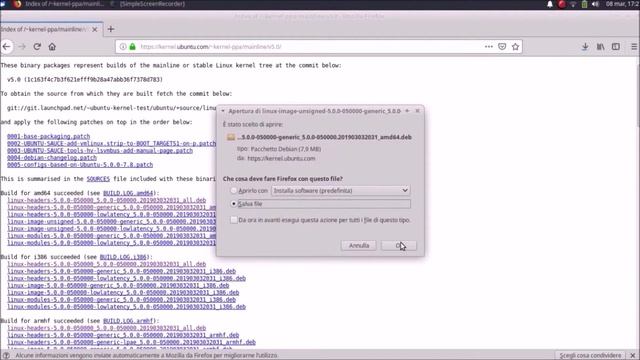The width and height of the screenshot is (640, 360).
Task: Go back with the Firefox back arrow
Action: click(x=7, y=47)
